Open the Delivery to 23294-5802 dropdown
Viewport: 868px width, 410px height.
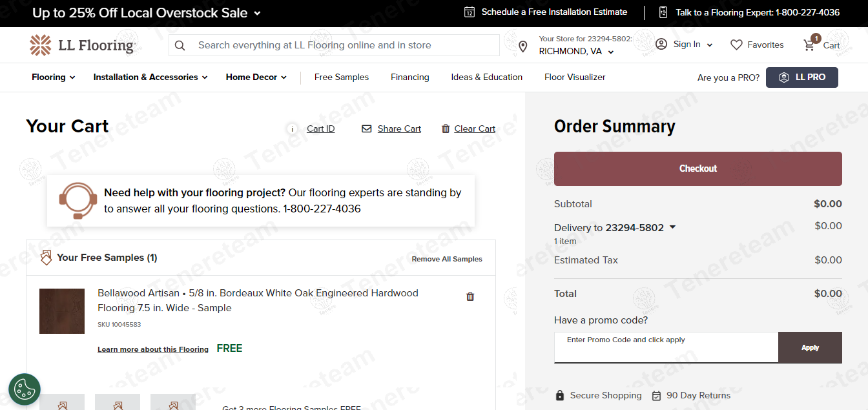pos(672,227)
